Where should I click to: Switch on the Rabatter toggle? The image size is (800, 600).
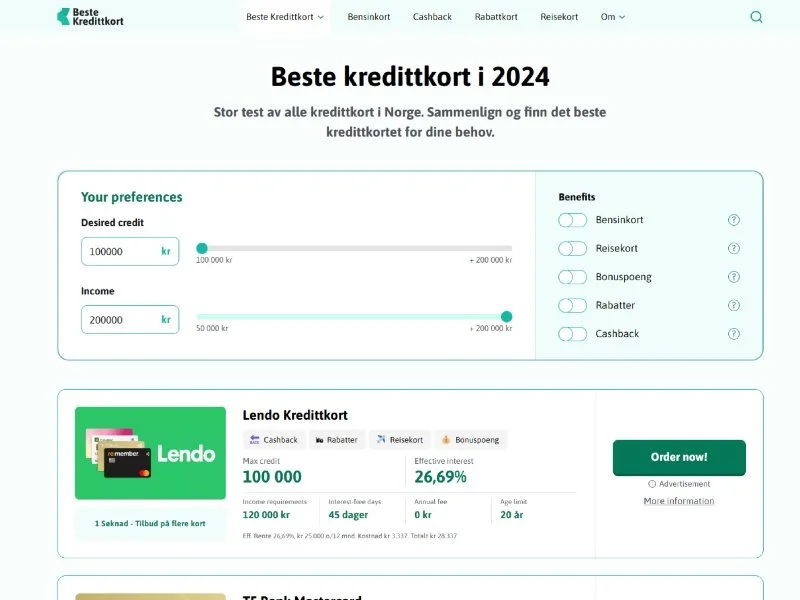point(572,306)
